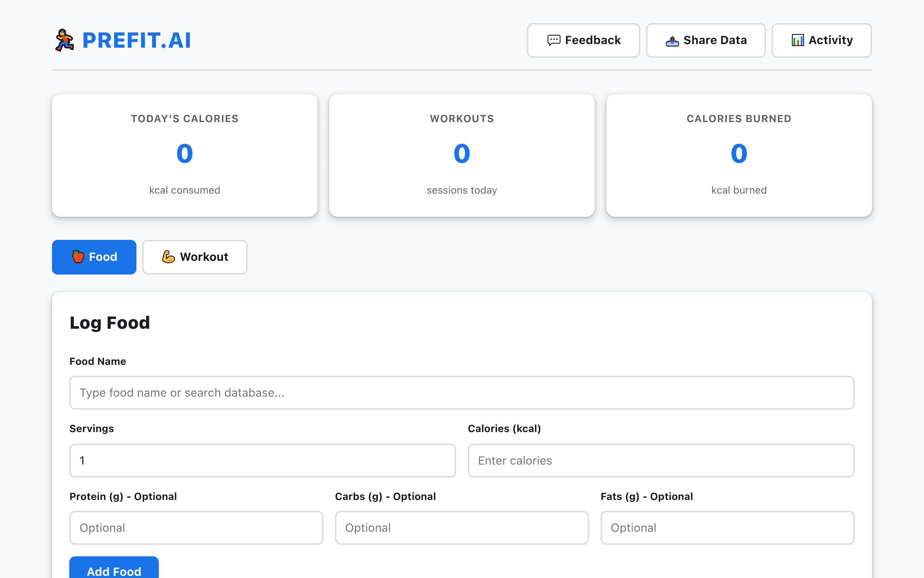Click the running person logo icon
The height and width of the screenshot is (578, 924).
coord(64,40)
